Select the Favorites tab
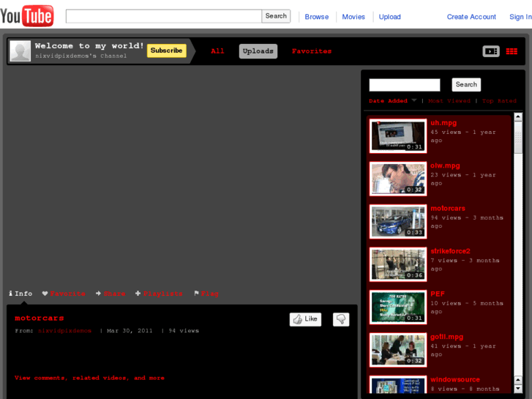 pos(312,51)
